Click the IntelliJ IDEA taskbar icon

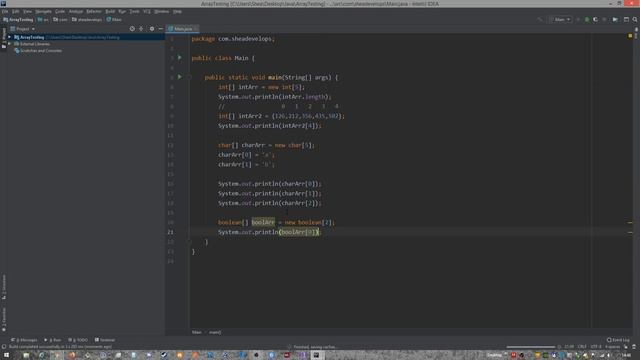316,356
